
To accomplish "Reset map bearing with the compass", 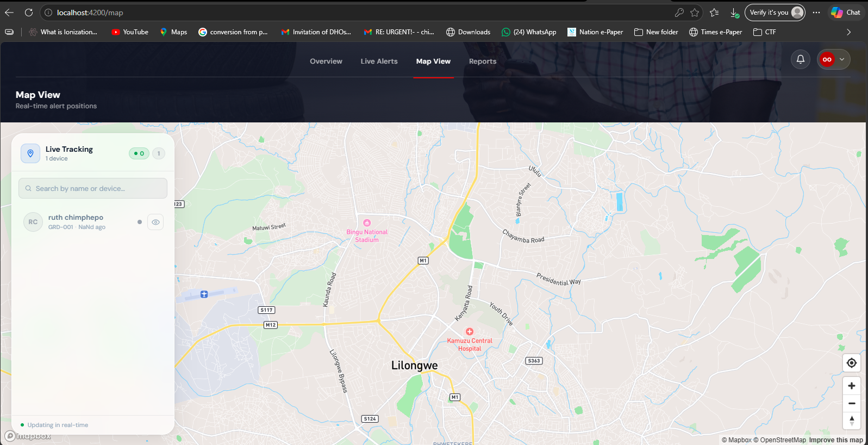I will pyautogui.click(x=852, y=421).
